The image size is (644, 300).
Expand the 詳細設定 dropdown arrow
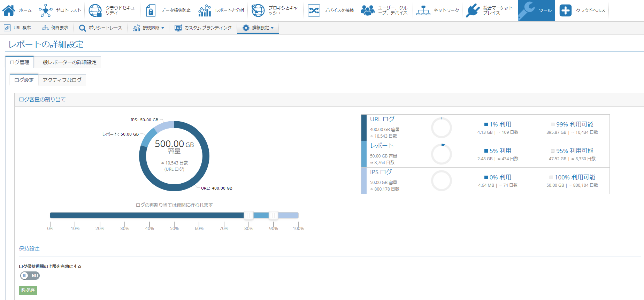click(x=272, y=28)
